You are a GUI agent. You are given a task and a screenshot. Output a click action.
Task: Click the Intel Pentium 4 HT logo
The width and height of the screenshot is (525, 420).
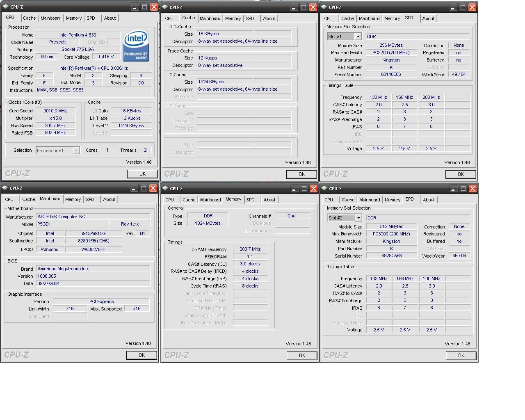coord(136,46)
